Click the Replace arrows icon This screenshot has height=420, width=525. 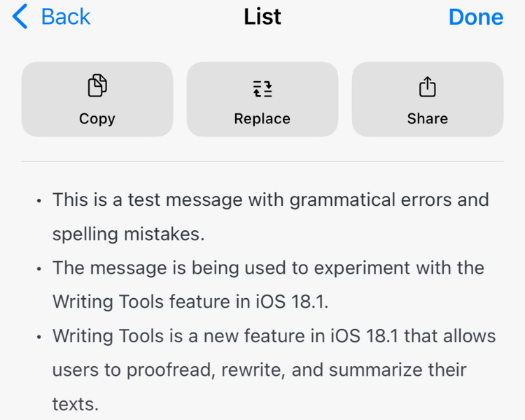[262, 88]
